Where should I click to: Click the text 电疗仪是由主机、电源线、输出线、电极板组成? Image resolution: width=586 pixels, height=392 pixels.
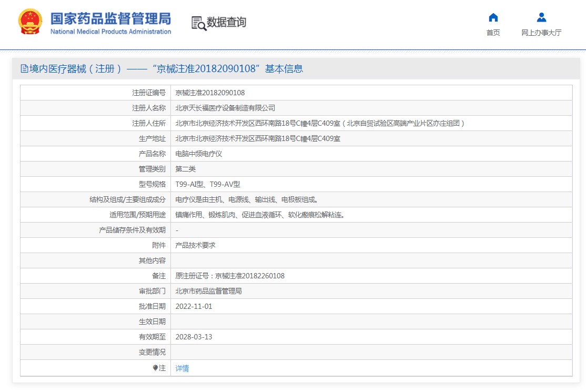tap(246, 199)
